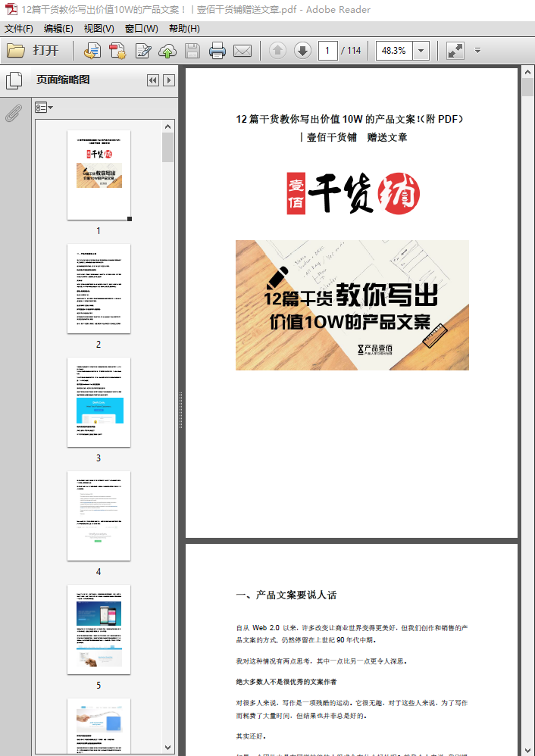Open the 文件(F) menu
The image size is (535, 756).
[x=19, y=29]
